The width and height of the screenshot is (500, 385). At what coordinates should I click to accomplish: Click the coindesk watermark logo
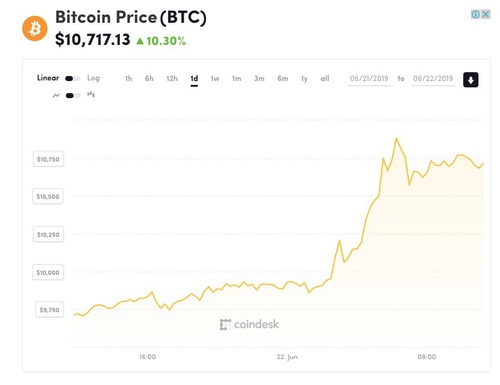coord(249,325)
